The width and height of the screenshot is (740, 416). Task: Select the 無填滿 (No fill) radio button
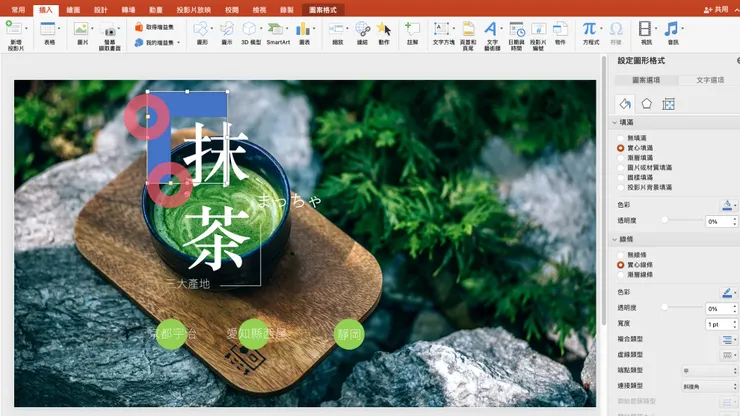(x=621, y=138)
